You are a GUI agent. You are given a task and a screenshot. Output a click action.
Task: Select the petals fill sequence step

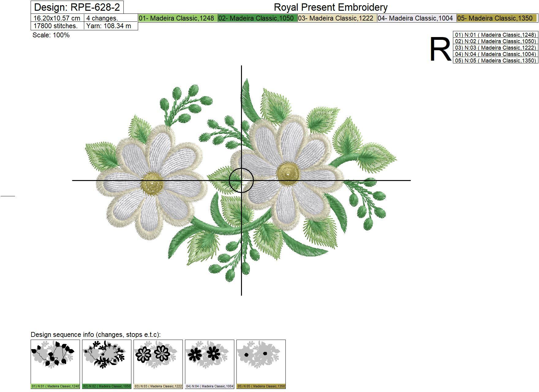point(209,366)
